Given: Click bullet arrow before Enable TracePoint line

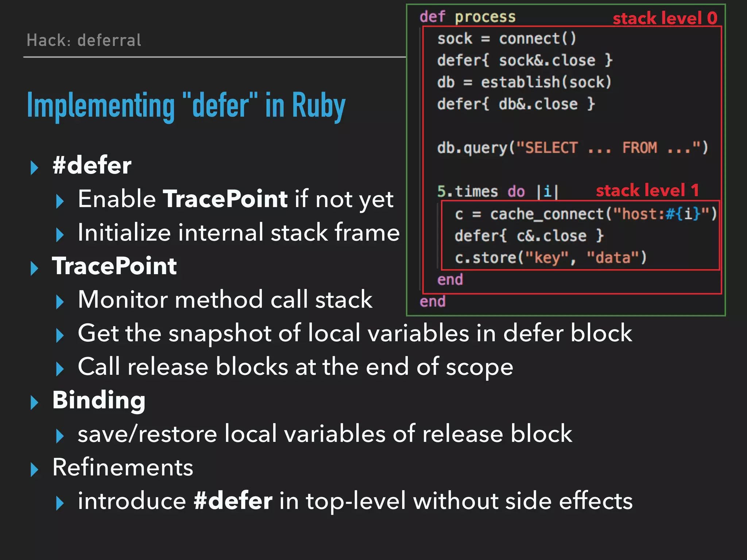Looking at the screenshot, I should click(60, 201).
